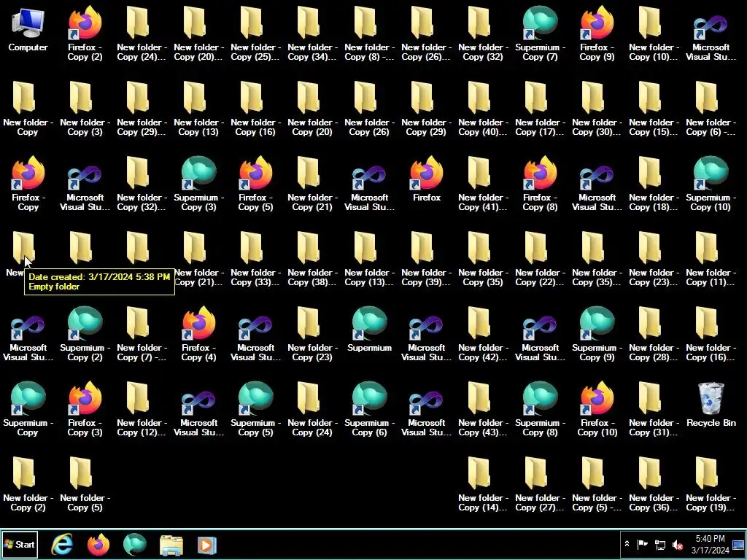Open Firefox from the taskbar
The height and width of the screenshot is (560, 747).
[98, 545]
